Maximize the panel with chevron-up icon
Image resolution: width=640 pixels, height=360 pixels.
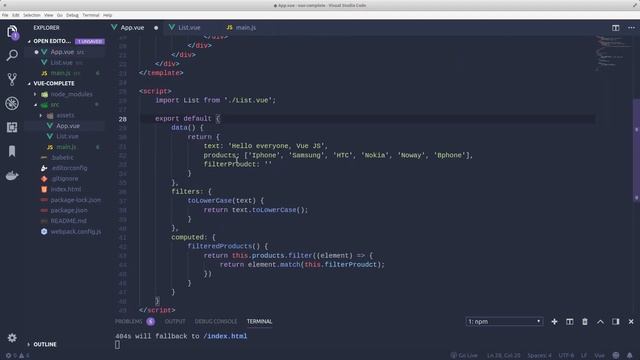point(600,322)
